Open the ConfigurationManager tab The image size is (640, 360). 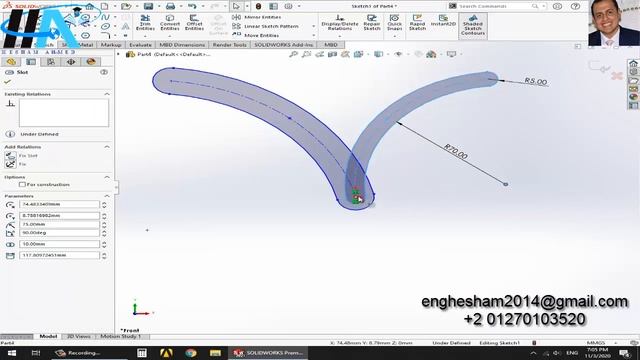pos(51,62)
